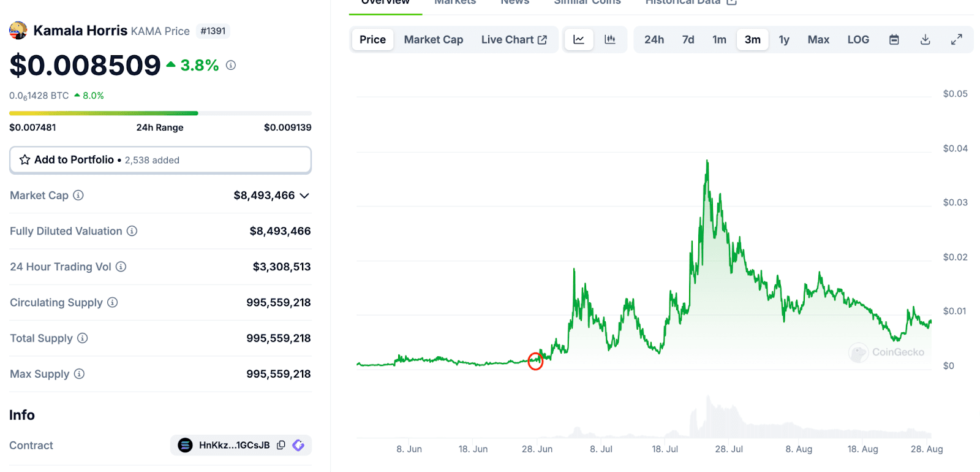Select the line chart view icon
Image resolution: width=980 pixels, height=472 pixels.
tap(578, 39)
